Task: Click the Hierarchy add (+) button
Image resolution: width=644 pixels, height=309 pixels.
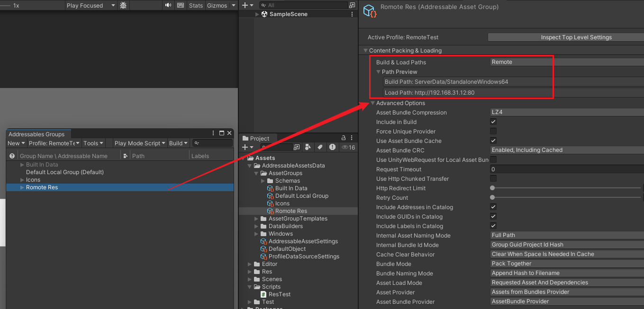Action: coord(245,5)
